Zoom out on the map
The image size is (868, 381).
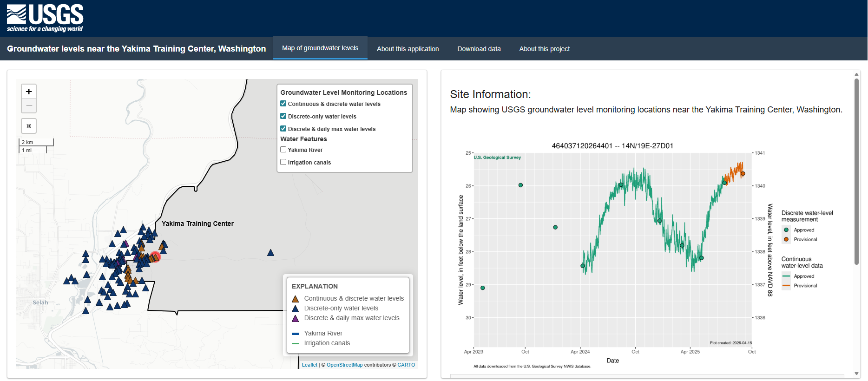[x=29, y=106]
